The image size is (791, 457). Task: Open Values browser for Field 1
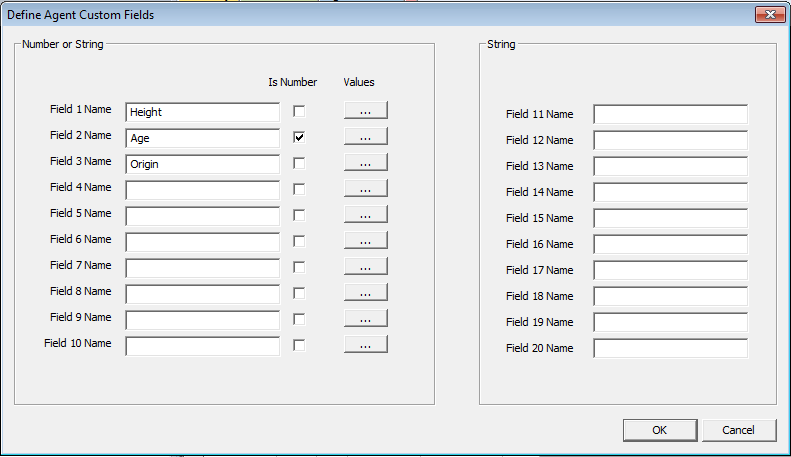pyautogui.click(x=365, y=111)
